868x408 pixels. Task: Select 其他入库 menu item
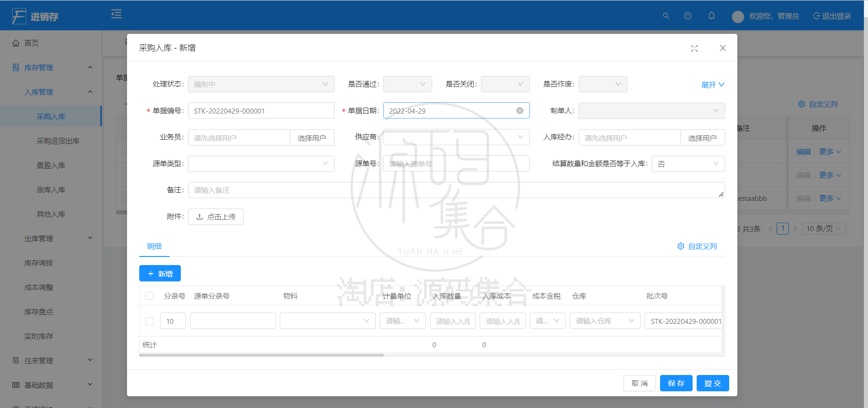point(51,214)
